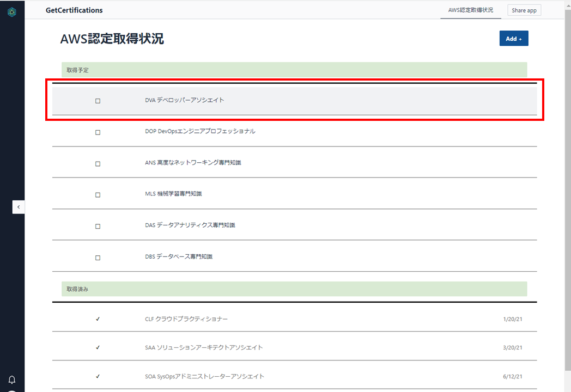Viewport: 571px width, 392px height.
Task: Check the DBS データベース専門知識 checkbox
Action: click(98, 258)
